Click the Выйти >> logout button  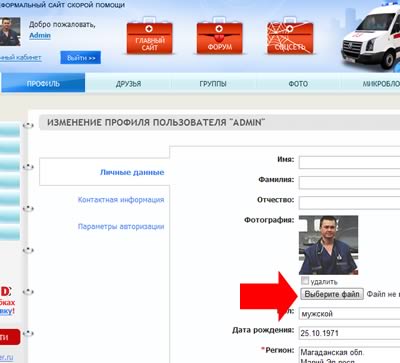coord(81,58)
